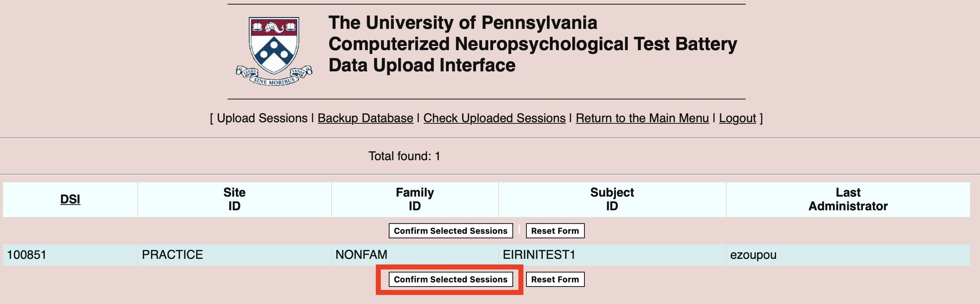Log out using the Logout link
The image size is (980, 304).
pos(737,118)
